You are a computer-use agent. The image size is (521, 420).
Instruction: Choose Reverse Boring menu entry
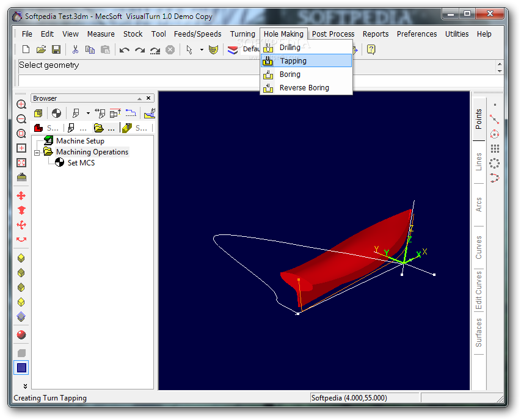[307, 88]
